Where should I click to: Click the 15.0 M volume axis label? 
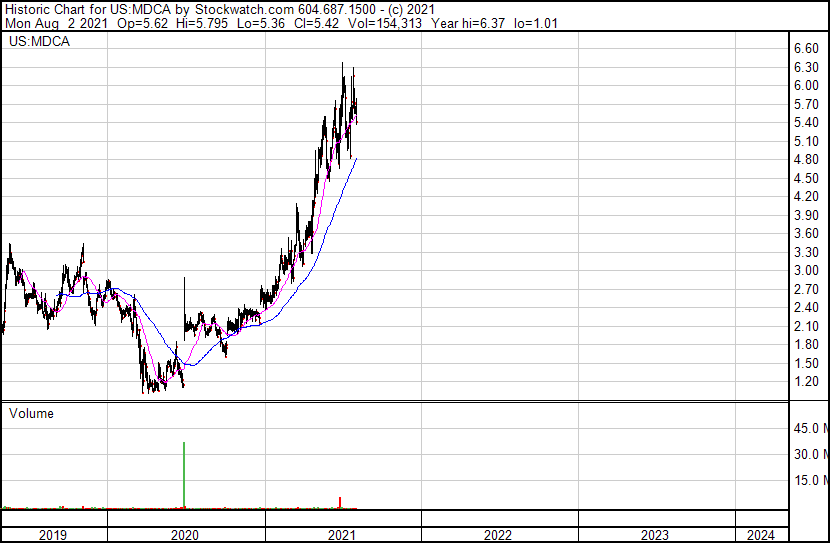[810, 480]
